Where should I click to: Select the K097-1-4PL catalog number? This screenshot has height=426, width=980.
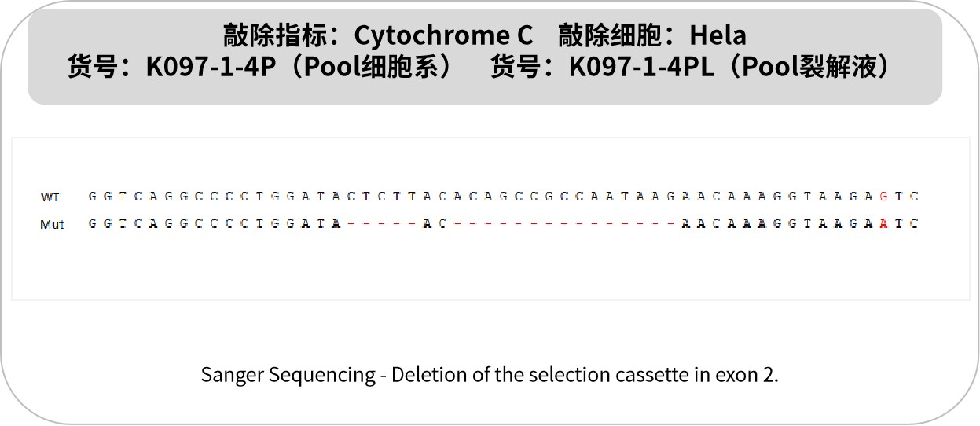(641, 68)
